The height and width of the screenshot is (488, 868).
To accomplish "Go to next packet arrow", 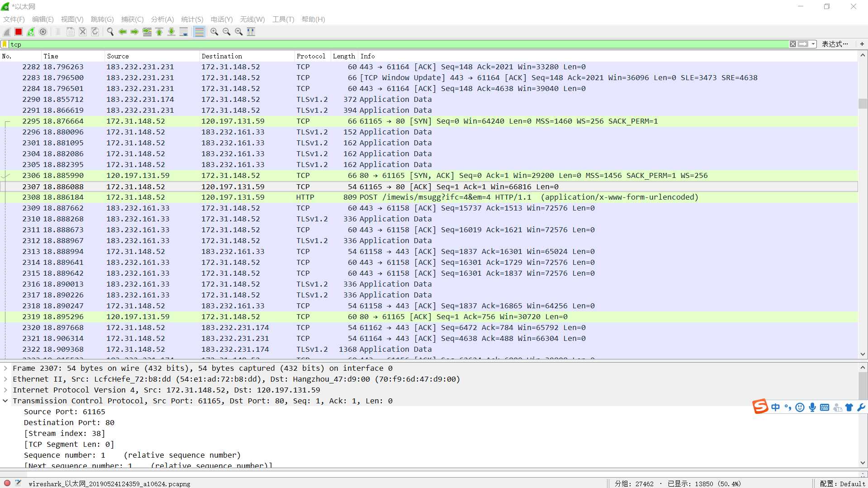I will [x=135, y=32].
